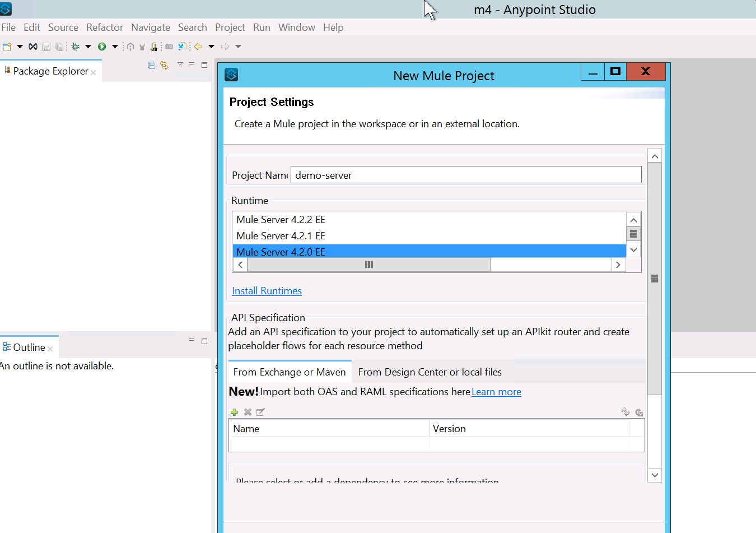This screenshot has height=533, width=756.
Task: Click the gray X Remove dependency icon
Action: pos(248,412)
